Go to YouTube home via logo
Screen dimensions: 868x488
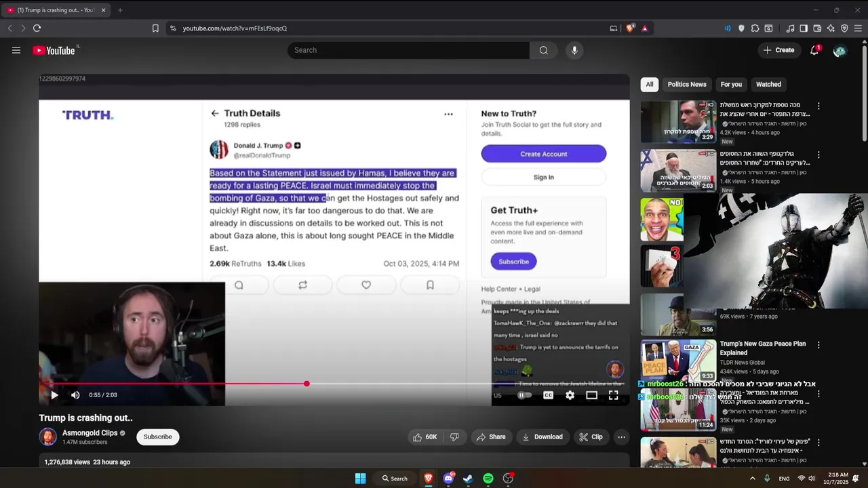tap(54, 50)
